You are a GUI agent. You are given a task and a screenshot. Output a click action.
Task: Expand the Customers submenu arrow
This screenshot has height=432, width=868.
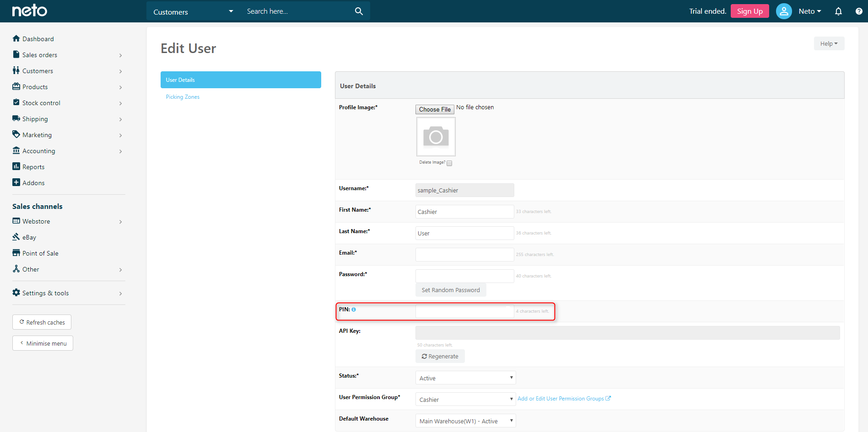(121, 71)
